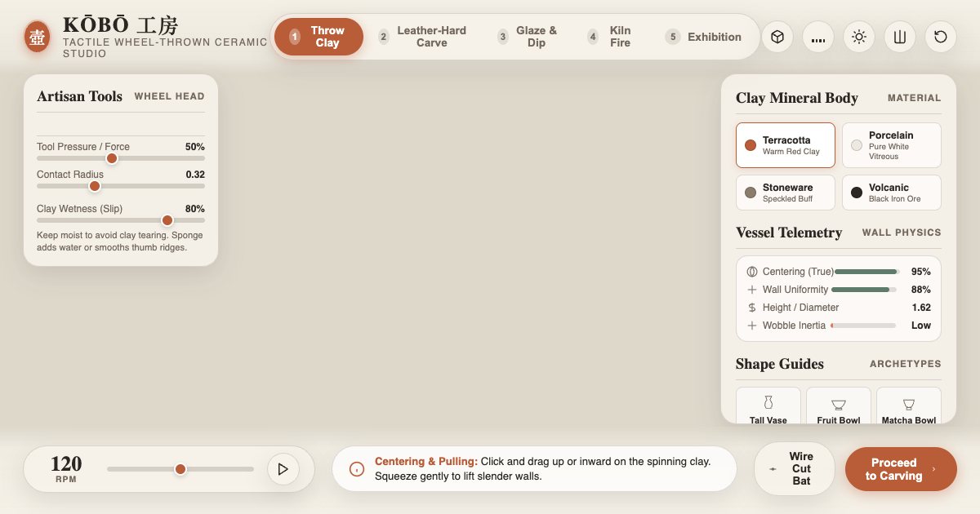Click the Artisan Tools panel heading
The width and height of the screenshot is (980, 514).
coord(79,96)
